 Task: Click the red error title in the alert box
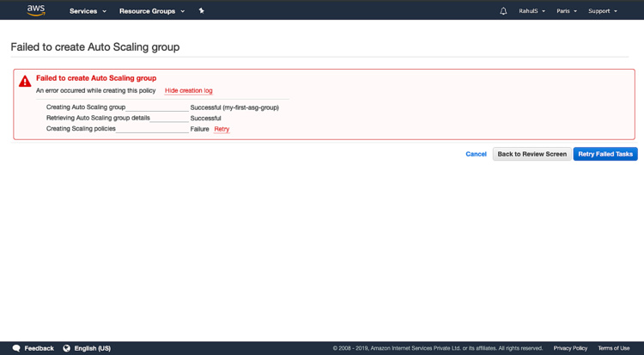(x=96, y=78)
